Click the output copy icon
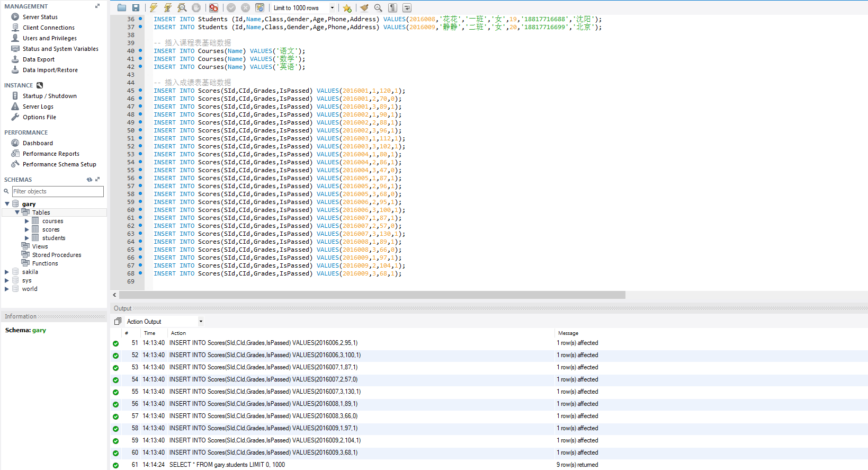The width and height of the screenshot is (868, 470). pos(118,321)
